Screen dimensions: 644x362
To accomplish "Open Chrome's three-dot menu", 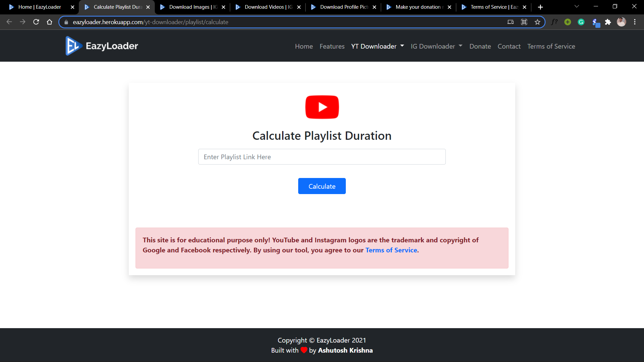I will coord(635,22).
